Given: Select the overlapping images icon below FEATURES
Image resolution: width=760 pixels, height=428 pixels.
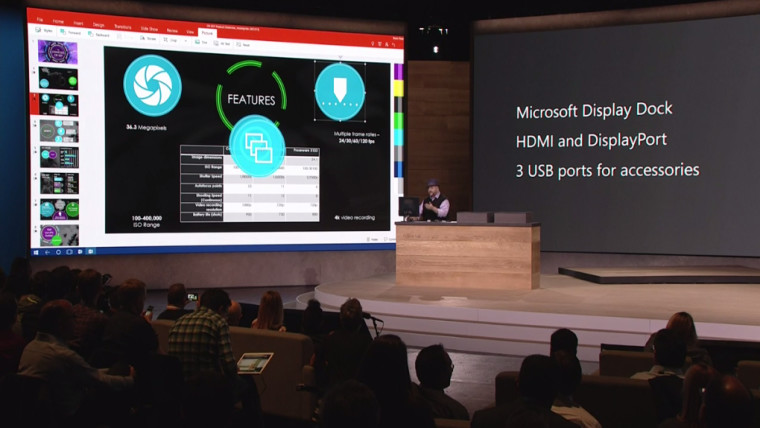Looking at the screenshot, I should [258, 146].
